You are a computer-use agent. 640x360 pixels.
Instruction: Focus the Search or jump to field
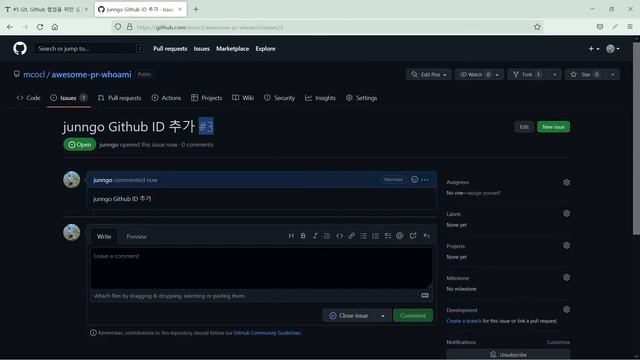90,49
